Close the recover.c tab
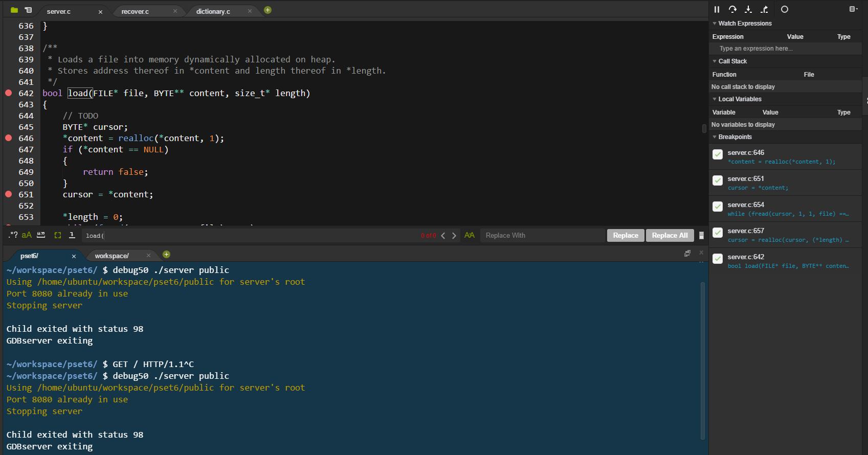868x455 pixels. click(x=175, y=11)
